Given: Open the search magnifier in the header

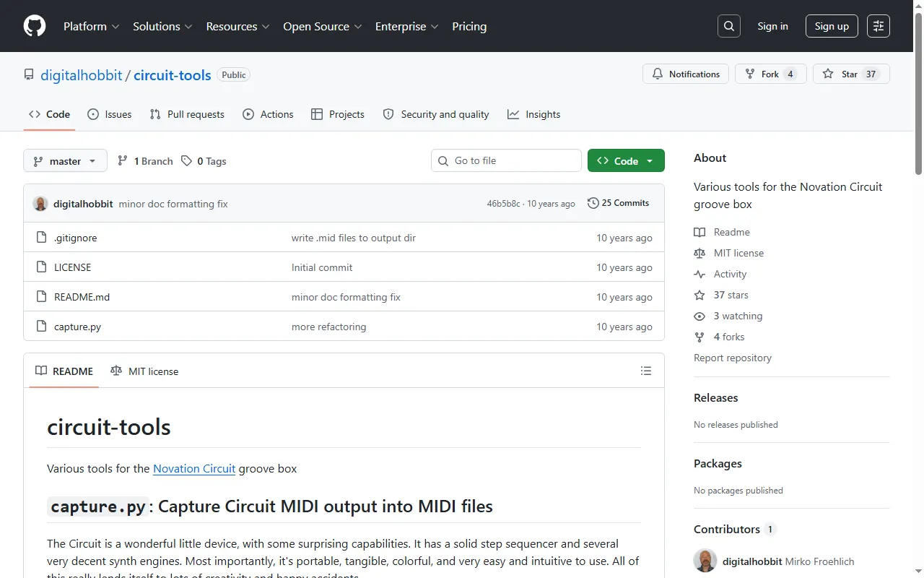Looking at the screenshot, I should pos(729,26).
